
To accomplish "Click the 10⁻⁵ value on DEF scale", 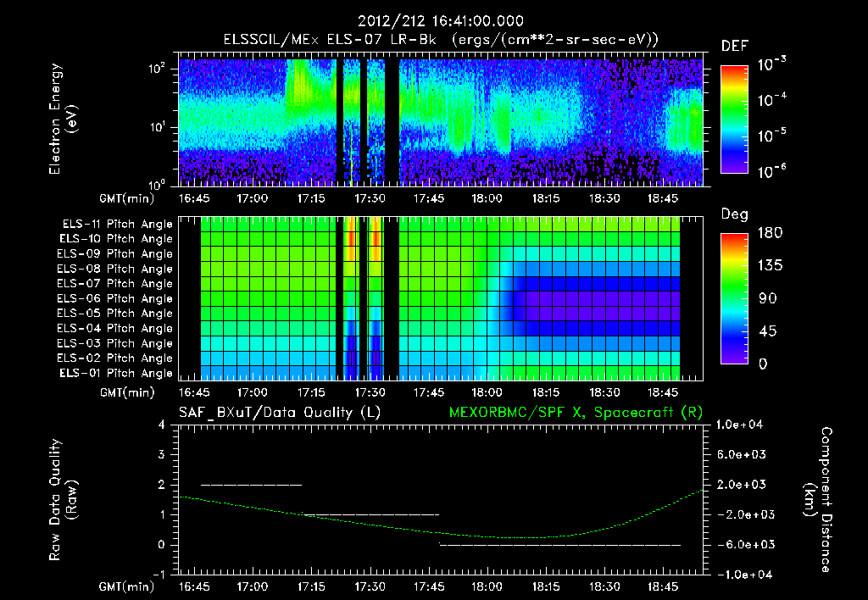I will click(771, 135).
